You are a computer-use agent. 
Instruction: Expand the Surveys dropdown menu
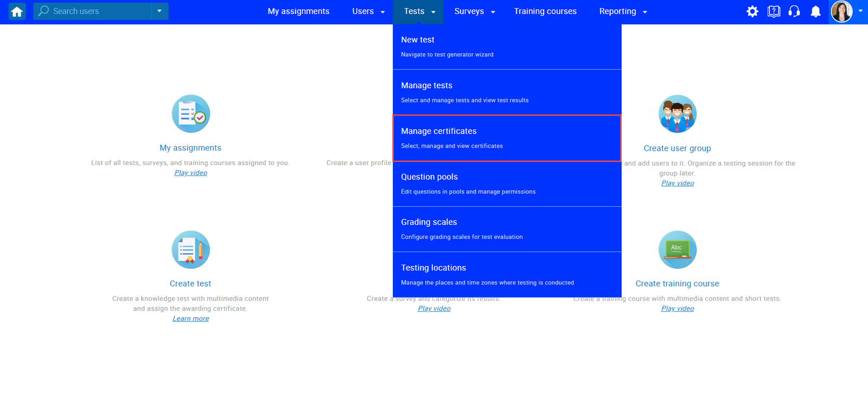(475, 11)
